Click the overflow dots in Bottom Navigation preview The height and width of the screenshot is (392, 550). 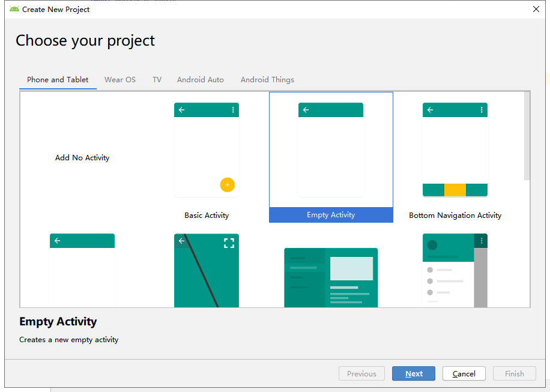click(482, 110)
